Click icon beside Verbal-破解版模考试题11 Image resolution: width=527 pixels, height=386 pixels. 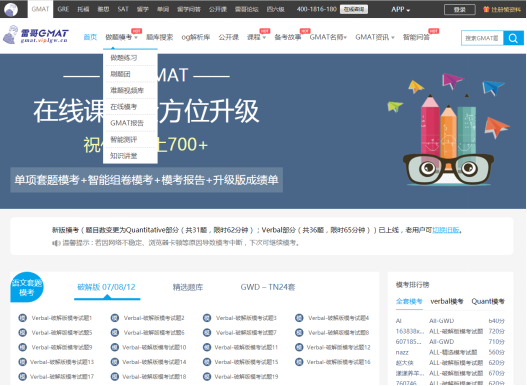207,347
